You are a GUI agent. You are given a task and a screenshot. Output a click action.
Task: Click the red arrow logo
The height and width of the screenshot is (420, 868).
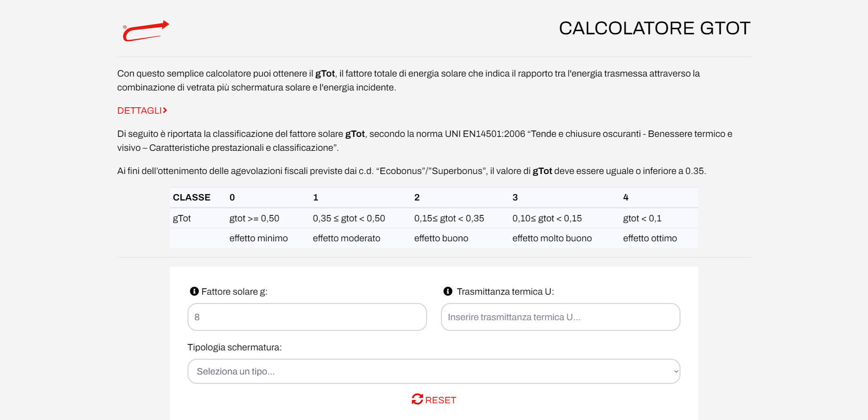(x=146, y=31)
